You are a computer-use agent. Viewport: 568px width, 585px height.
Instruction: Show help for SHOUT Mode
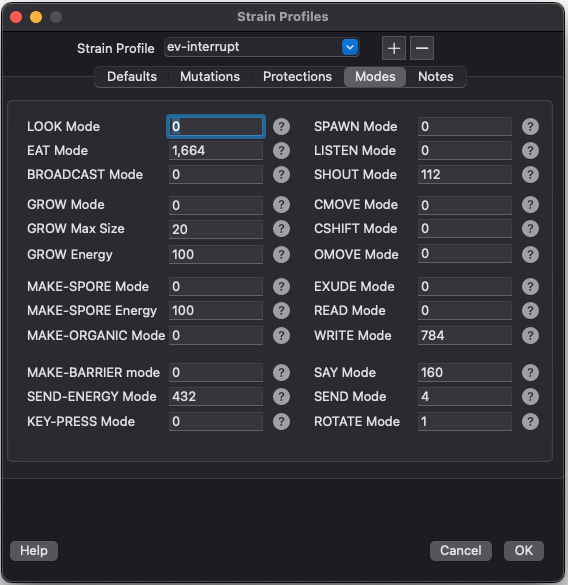(530, 175)
